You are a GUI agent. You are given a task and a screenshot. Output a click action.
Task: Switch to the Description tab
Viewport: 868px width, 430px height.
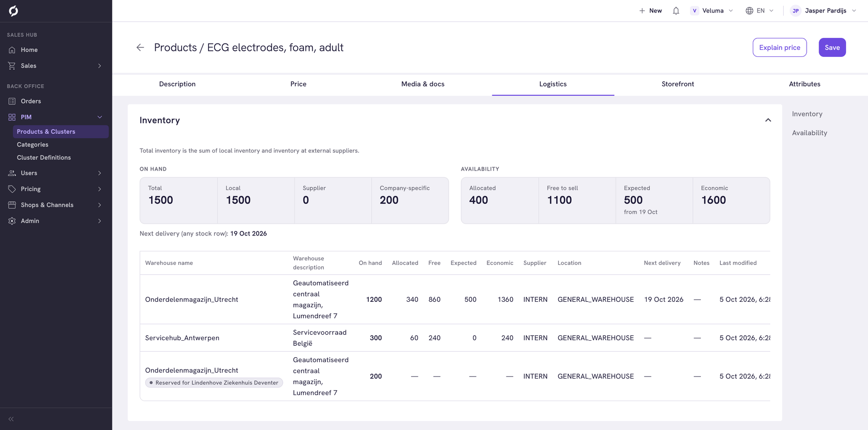[x=177, y=84]
